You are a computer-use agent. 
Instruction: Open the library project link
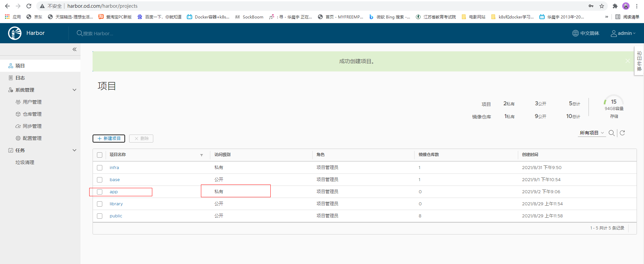point(116,204)
